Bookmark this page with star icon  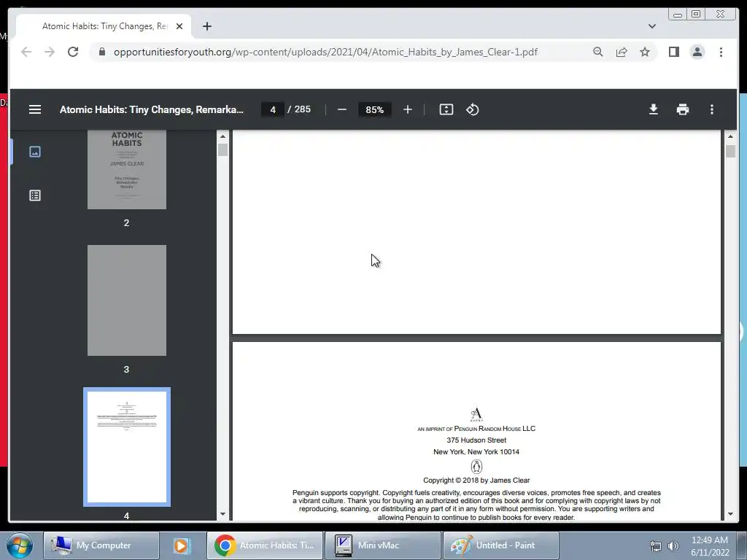(x=645, y=52)
